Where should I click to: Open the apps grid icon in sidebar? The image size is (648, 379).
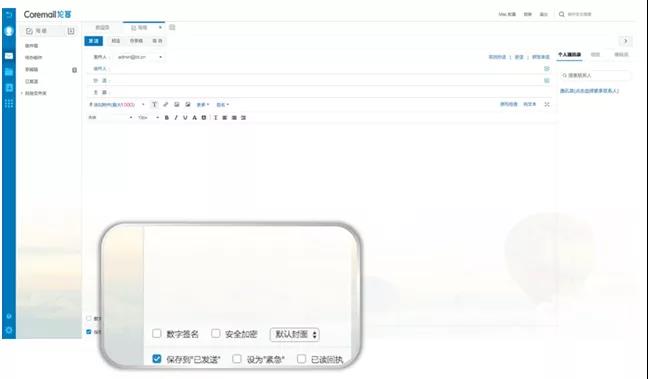(x=9, y=103)
